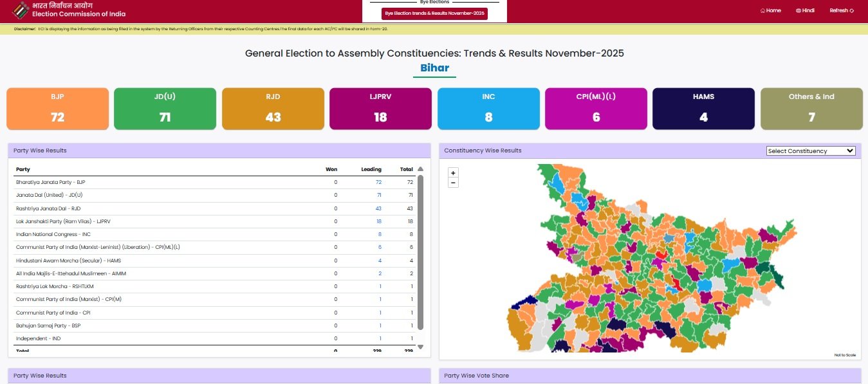
Task: Switch language to Hindi
Action: point(805,11)
